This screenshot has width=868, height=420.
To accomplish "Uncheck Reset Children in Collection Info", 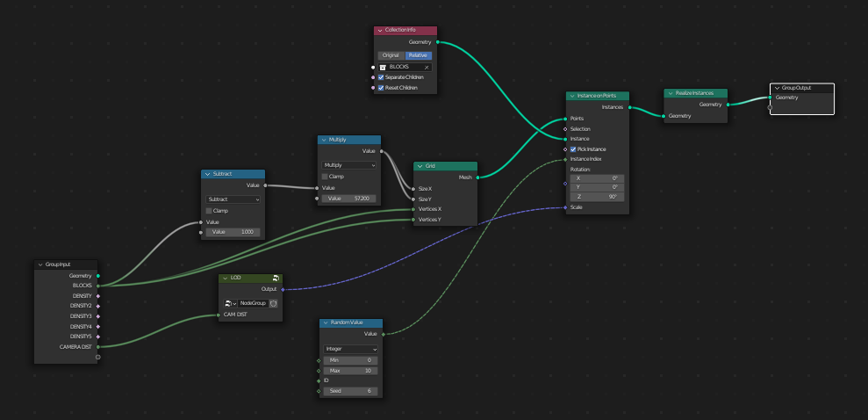I will click(381, 88).
